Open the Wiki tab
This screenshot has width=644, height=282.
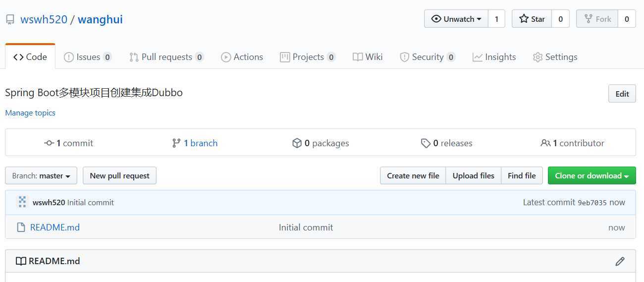[x=368, y=57]
